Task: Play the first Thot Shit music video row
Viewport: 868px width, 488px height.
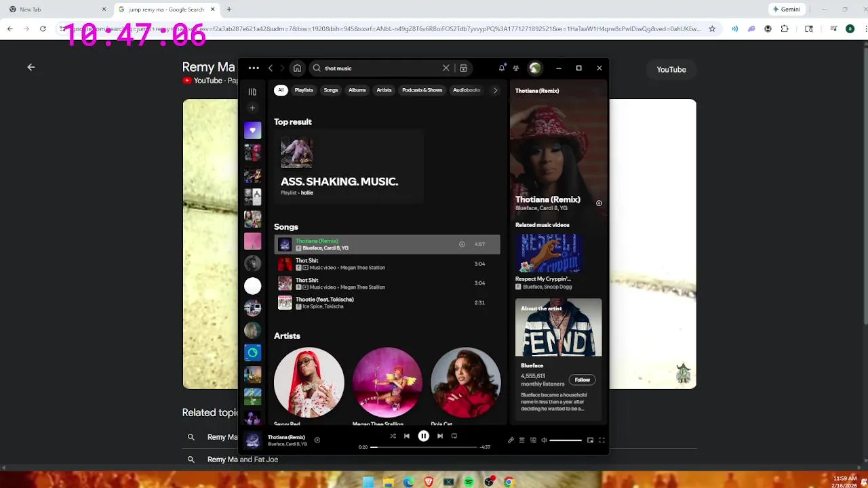Action: coord(387,264)
